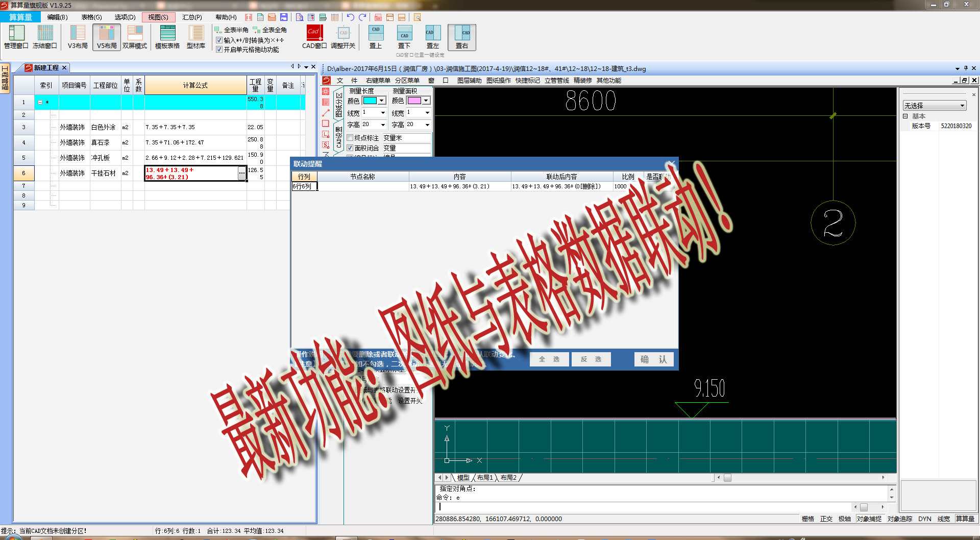The width and height of the screenshot is (980, 540).
Task: Select the red line measuring tool
Action: [326, 113]
